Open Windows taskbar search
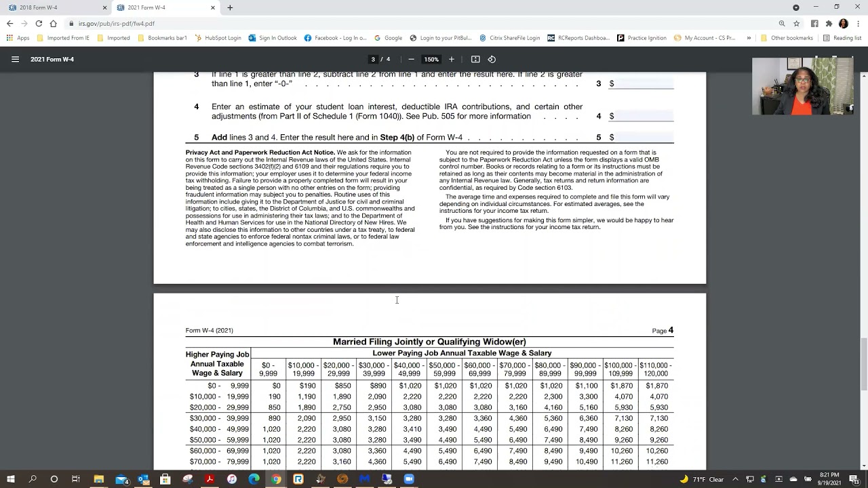This screenshot has height=488, width=868. click(33, 479)
